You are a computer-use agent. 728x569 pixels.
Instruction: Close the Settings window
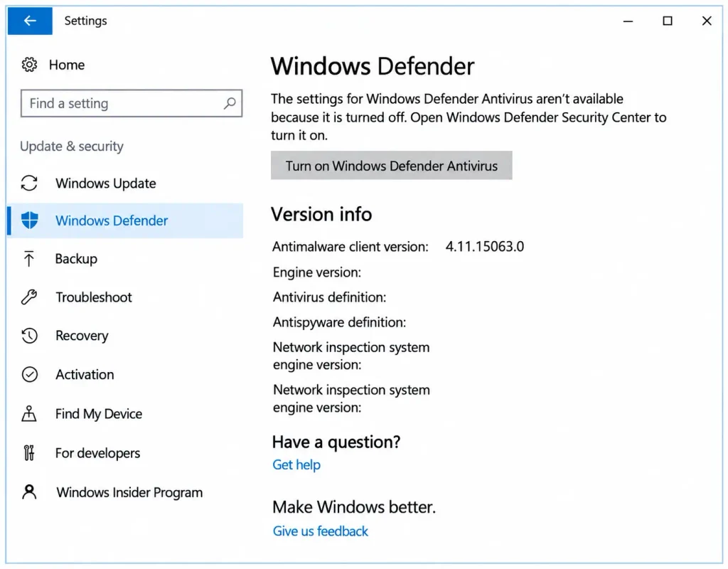click(x=706, y=21)
